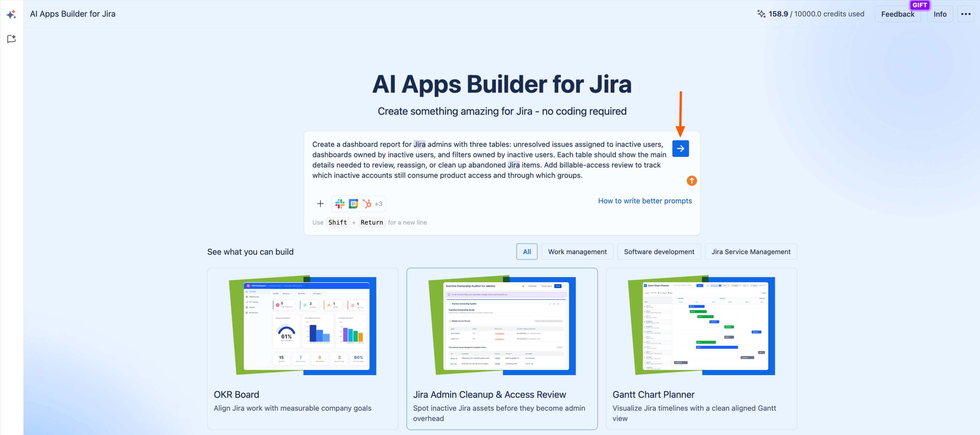Viewport: 980px width, 435px height.
Task: Open the Info button
Action: (x=940, y=14)
